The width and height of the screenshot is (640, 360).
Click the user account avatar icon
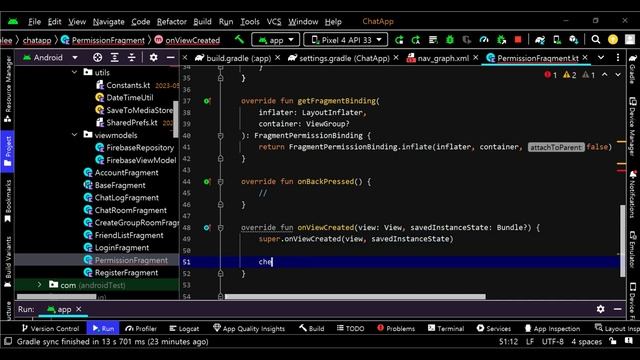coord(630,40)
